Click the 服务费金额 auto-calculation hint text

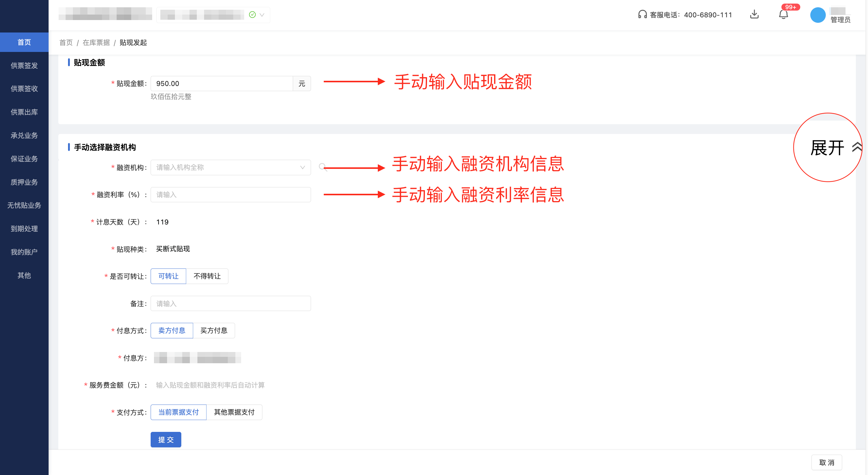(x=210, y=385)
